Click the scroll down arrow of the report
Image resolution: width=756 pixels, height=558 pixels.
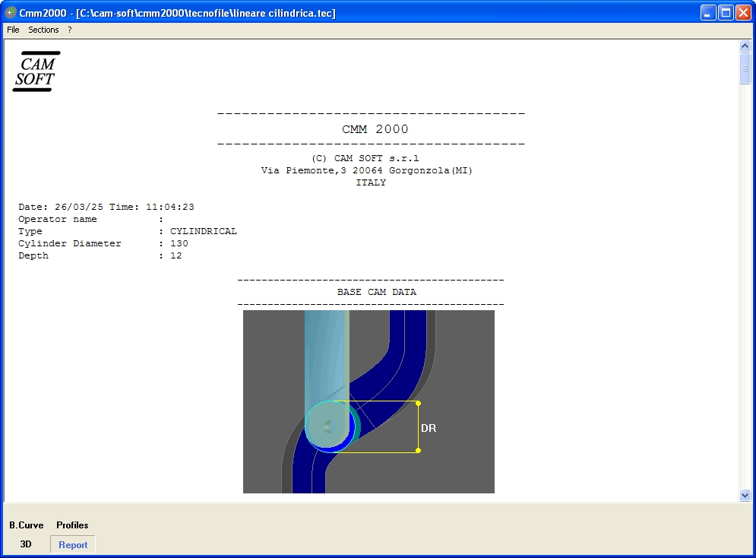[x=745, y=496]
